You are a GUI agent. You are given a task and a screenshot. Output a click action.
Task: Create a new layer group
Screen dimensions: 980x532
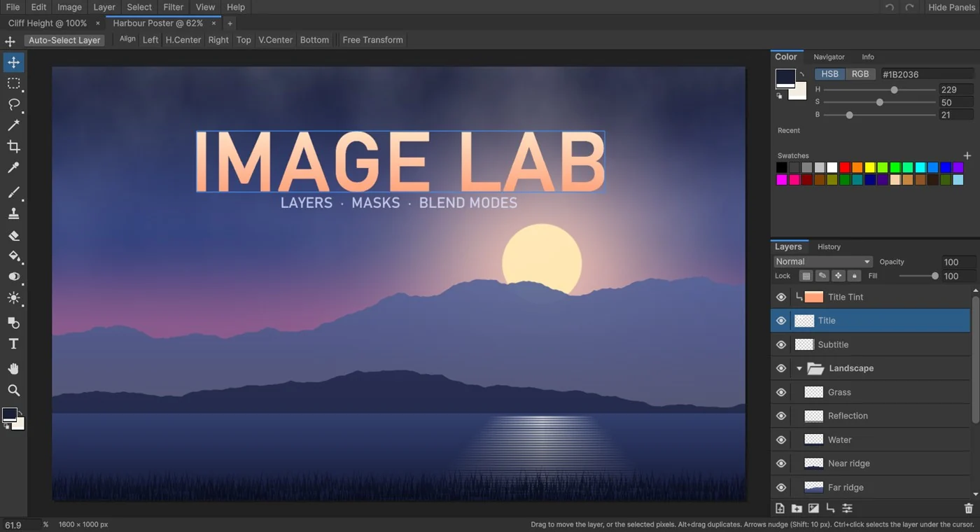(x=797, y=508)
